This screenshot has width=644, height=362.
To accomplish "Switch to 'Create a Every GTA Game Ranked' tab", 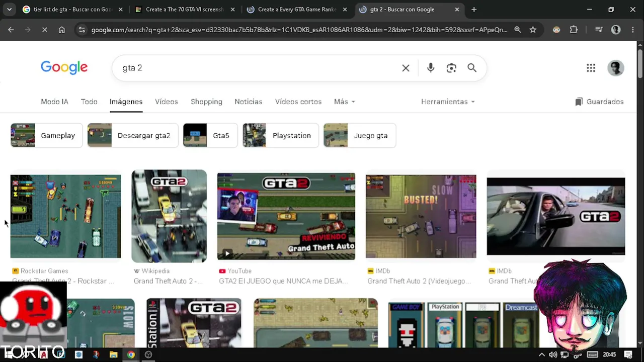I will [x=297, y=9].
